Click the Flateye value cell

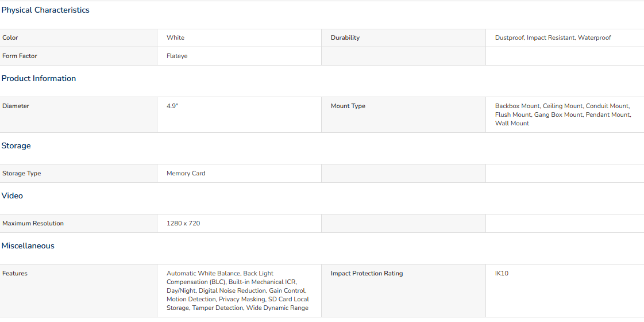177,56
